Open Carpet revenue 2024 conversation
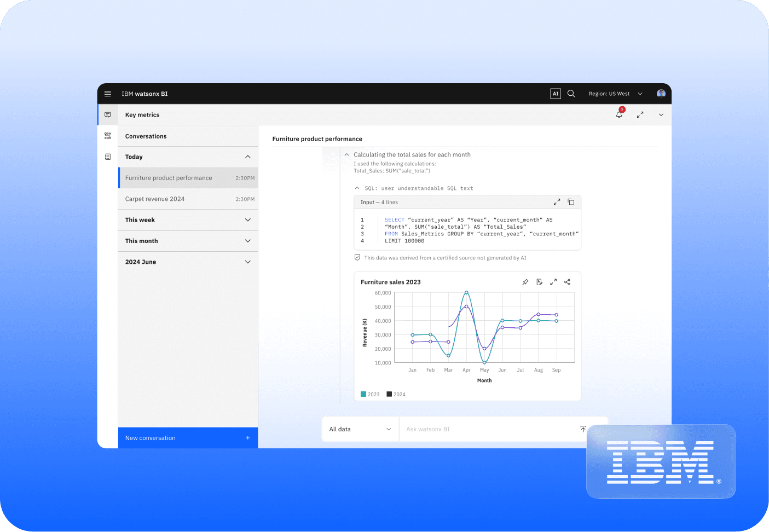This screenshot has height=532, width=769. (x=188, y=199)
